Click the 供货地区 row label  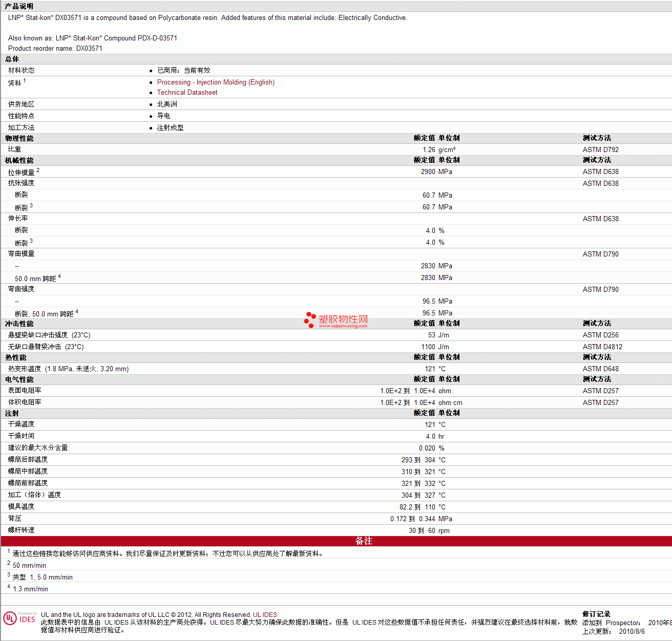[22, 104]
